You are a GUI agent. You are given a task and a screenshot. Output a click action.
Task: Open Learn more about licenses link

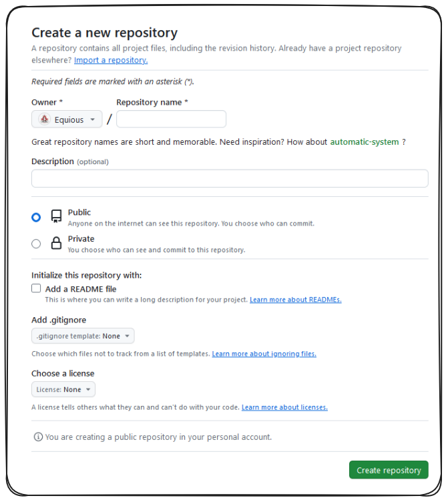coord(284,407)
